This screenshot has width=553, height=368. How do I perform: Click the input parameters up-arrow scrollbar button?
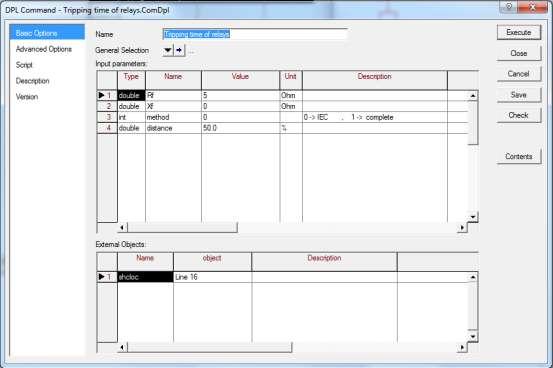coord(473,96)
